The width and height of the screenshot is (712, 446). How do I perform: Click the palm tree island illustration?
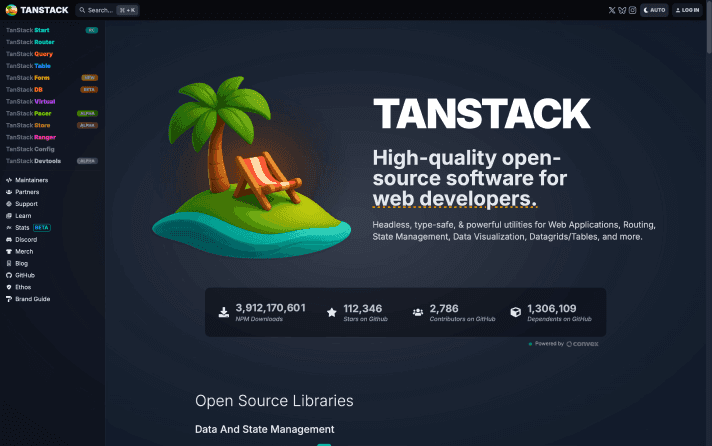tap(252, 167)
